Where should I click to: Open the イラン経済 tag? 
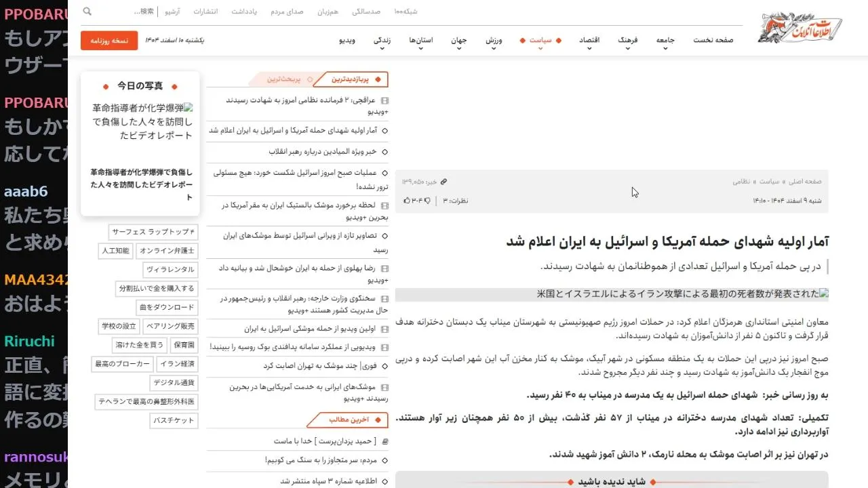coord(177,364)
